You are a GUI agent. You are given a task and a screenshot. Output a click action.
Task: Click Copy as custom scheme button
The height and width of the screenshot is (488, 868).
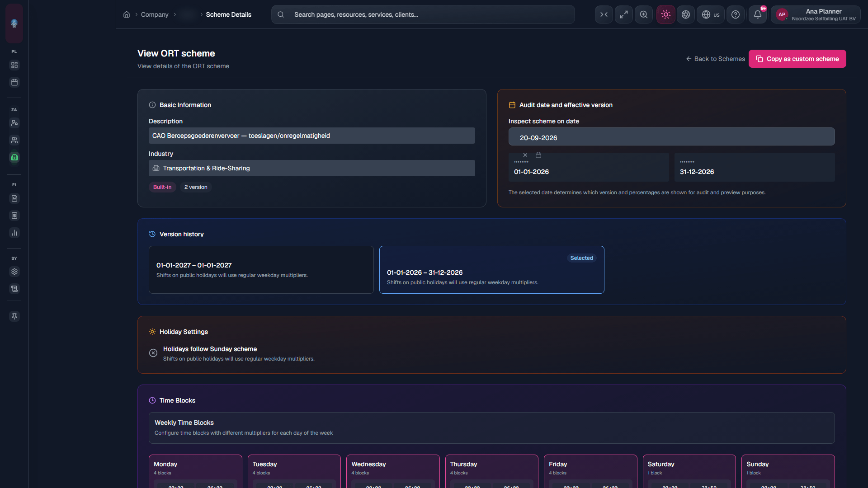point(797,59)
